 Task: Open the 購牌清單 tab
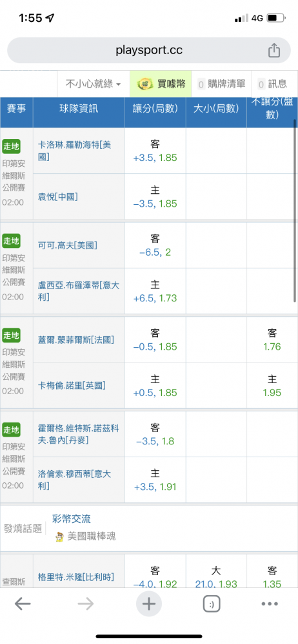coord(221,84)
